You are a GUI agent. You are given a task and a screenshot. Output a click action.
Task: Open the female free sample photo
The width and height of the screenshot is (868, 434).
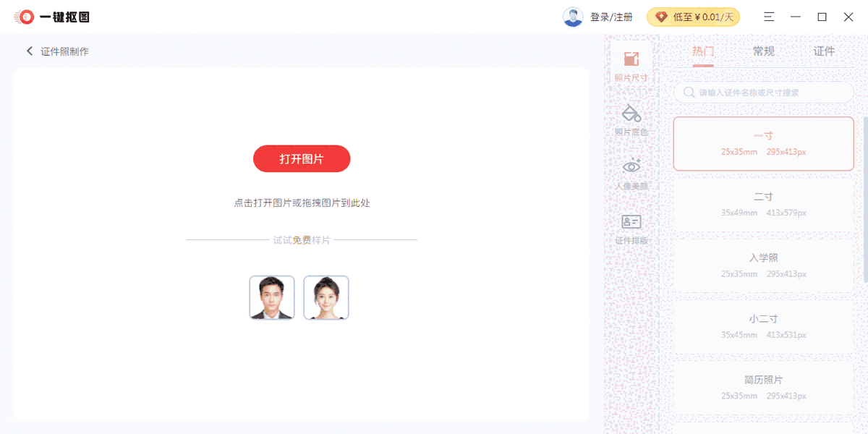(325, 297)
